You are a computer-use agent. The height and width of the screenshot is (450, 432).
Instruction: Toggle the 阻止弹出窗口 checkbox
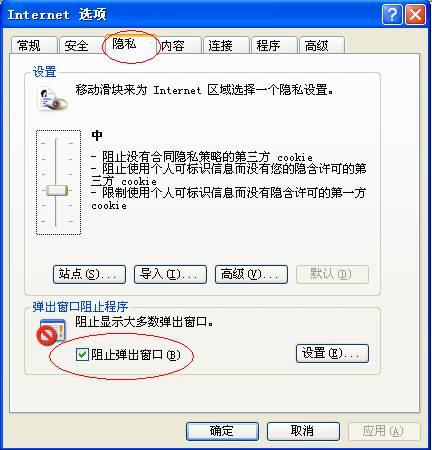point(82,354)
